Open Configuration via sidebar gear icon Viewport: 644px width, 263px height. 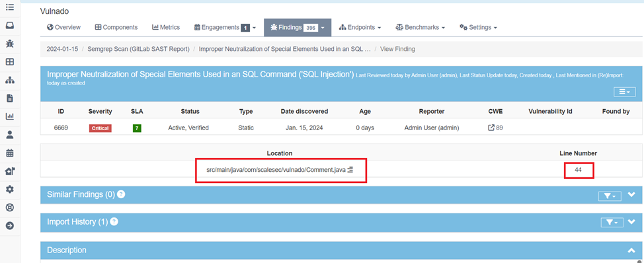tap(10, 189)
